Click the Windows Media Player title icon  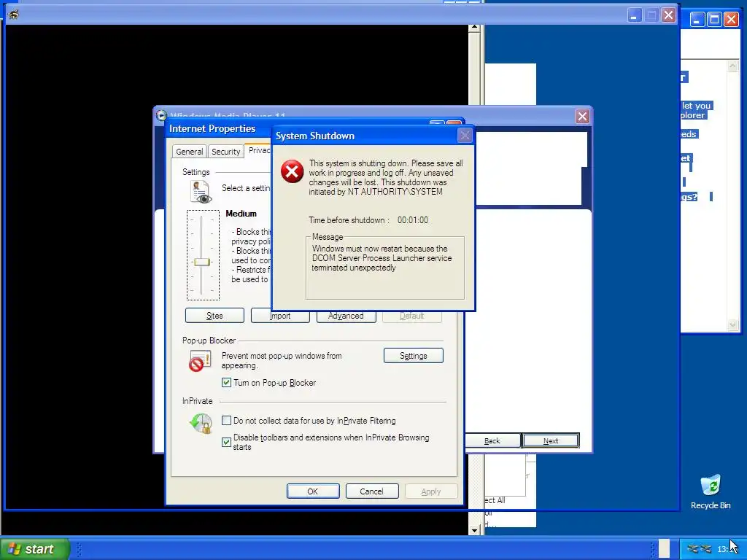point(161,115)
